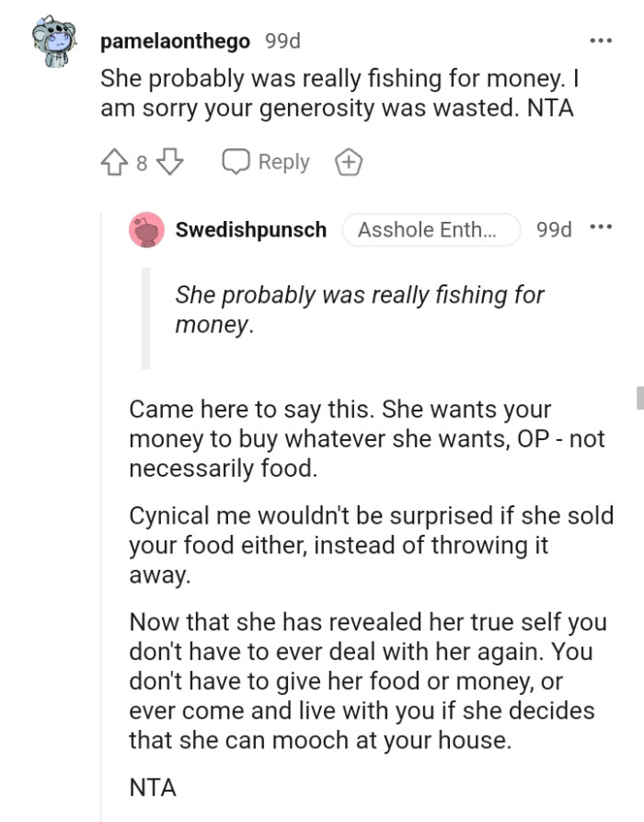Collapse the thread using the quote bar
This screenshot has width=644, height=822.
pyautogui.click(x=144, y=318)
